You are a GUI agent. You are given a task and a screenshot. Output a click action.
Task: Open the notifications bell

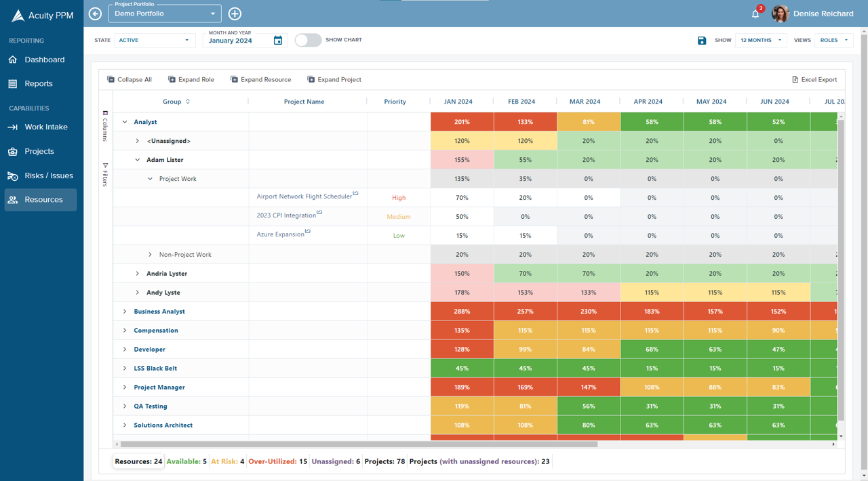tap(755, 14)
